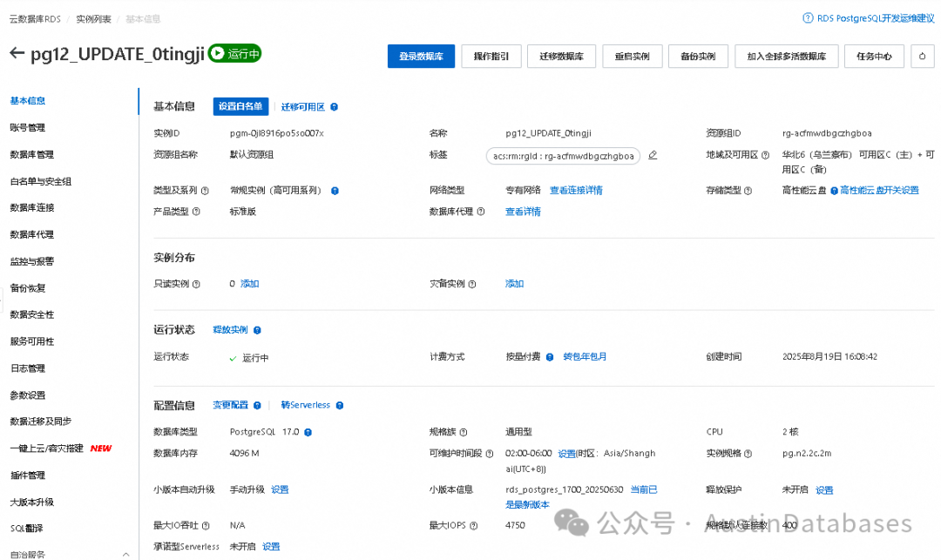Click the 备份实例 button
This screenshot has height=560, width=941.
pos(698,57)
